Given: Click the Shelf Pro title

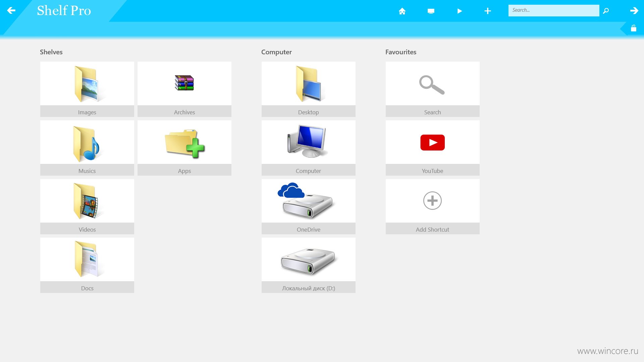Looking at the screenshot, I should 64,10.
